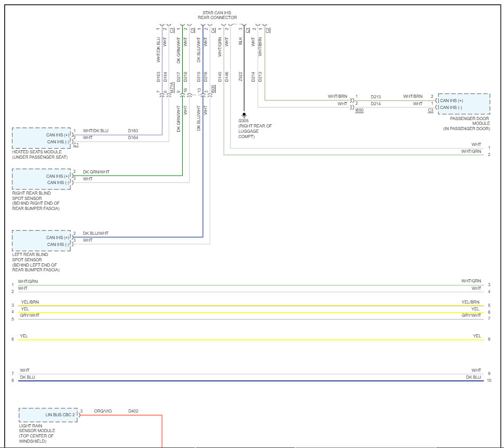The image size is (504, 448).
Task: Select the Heated Seats Module box
Action: click(41, 138)
